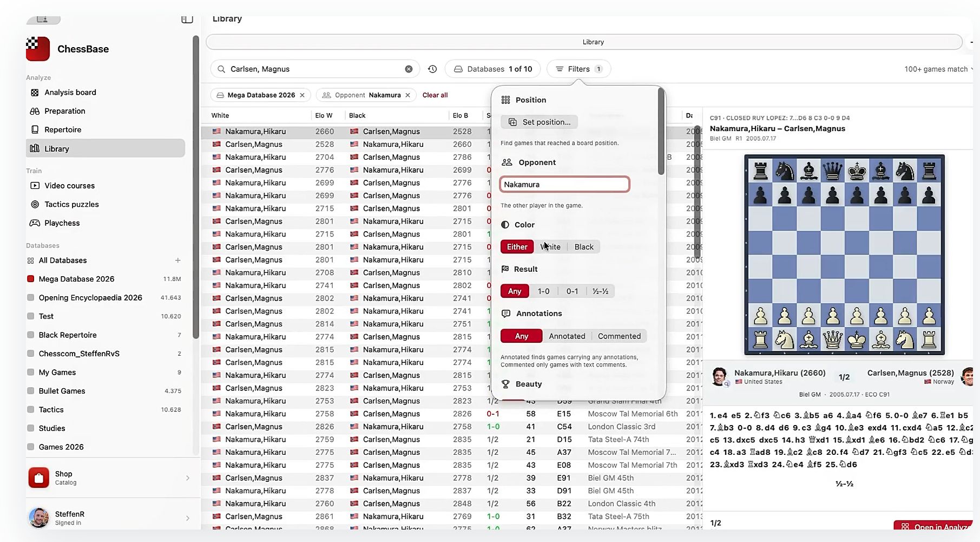Select White in the Color filter
Image resolution: width=980 pixels, height=542 pixels.
pos(550,247)
